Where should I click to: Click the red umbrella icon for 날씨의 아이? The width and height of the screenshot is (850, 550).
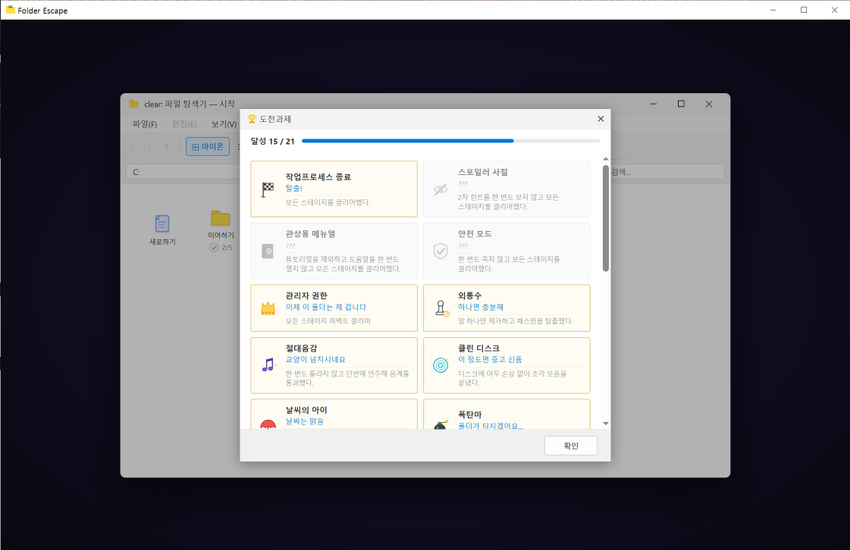(268, 425)
